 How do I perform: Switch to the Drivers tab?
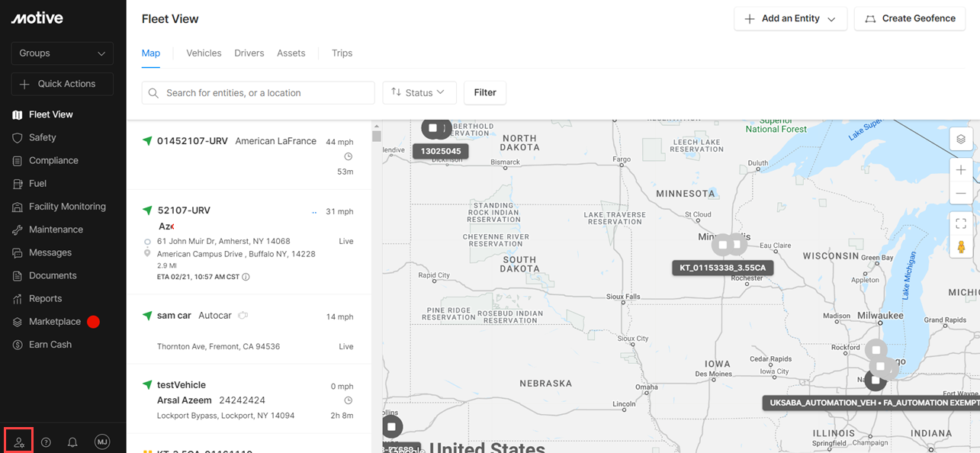(249, 53)
